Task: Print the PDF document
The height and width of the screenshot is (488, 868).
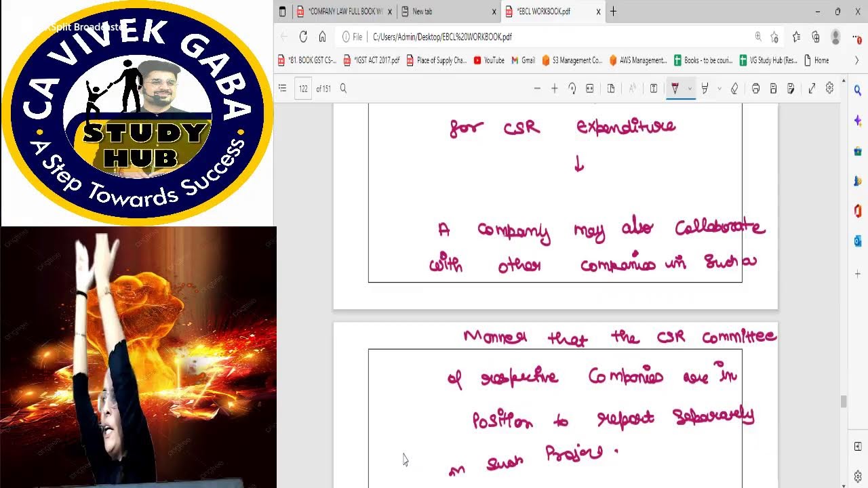Action: 755,88
